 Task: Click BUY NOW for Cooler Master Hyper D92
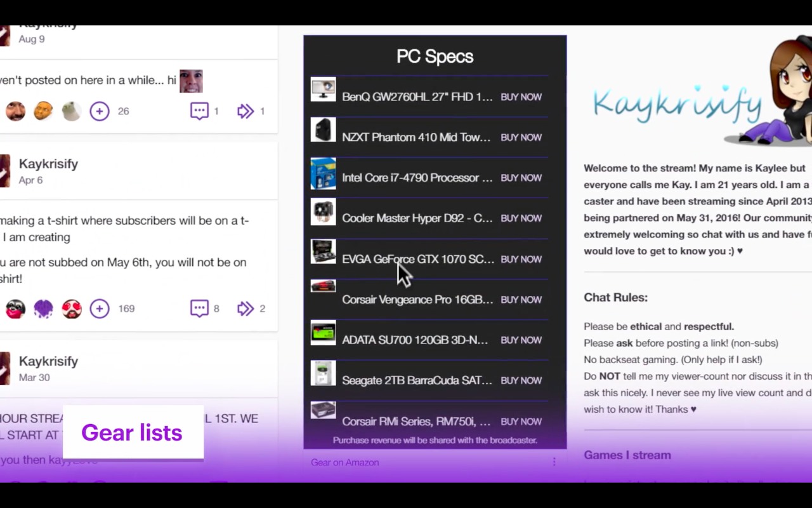tap(521, 218)
